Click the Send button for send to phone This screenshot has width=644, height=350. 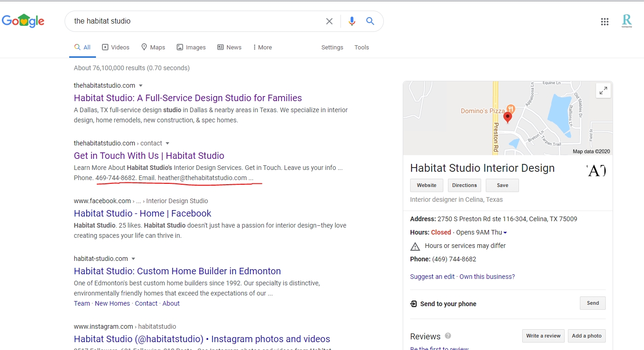pyautogui.click(x=592, y=303)
